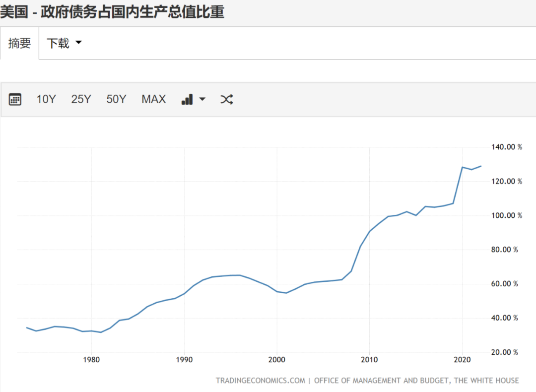
Task: Expand the chart type dropdown arrow
Action: click(x=202, y=99)
